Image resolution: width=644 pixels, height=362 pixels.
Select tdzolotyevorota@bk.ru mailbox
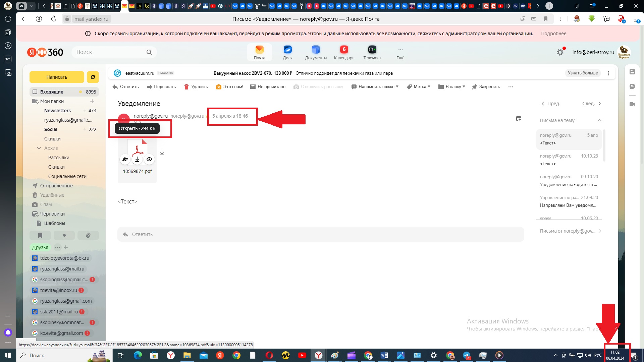click(x=61, y=258)
